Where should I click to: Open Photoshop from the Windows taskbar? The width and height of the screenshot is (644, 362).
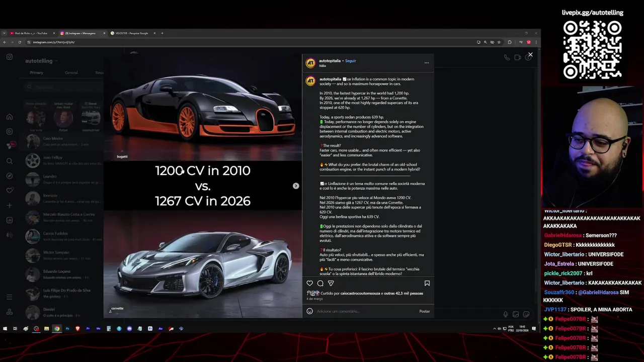tap(67, 329)
